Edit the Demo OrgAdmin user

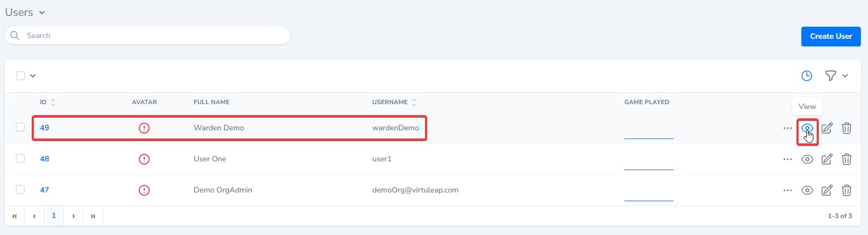pyautogui.click(x=827, y=190)
